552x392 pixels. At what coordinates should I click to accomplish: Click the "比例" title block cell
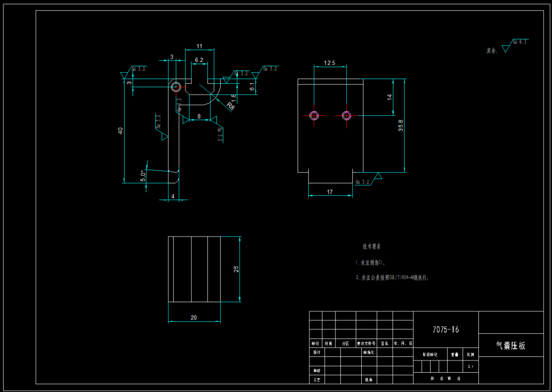[471, 354]
